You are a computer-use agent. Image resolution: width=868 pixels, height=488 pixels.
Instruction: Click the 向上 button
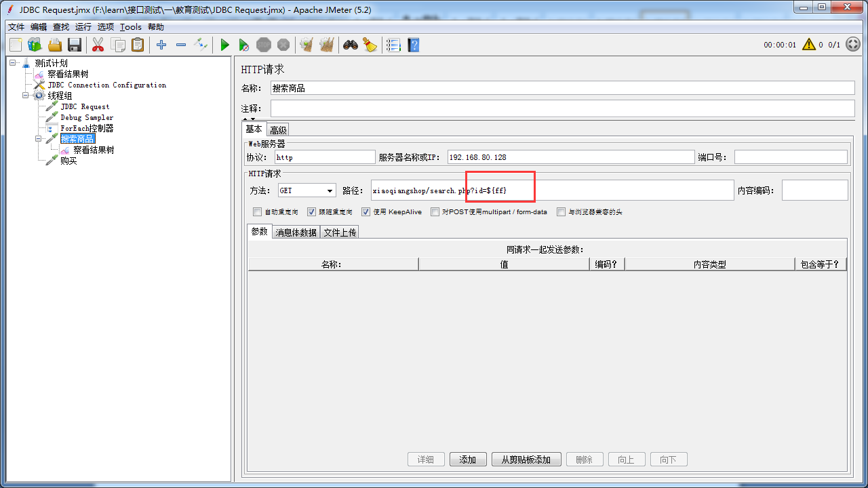626,460
